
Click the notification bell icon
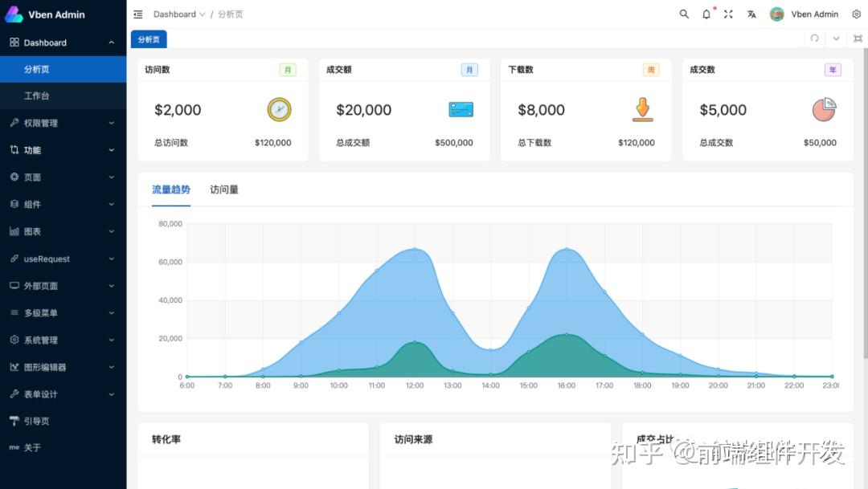click(x=706, y=14)
